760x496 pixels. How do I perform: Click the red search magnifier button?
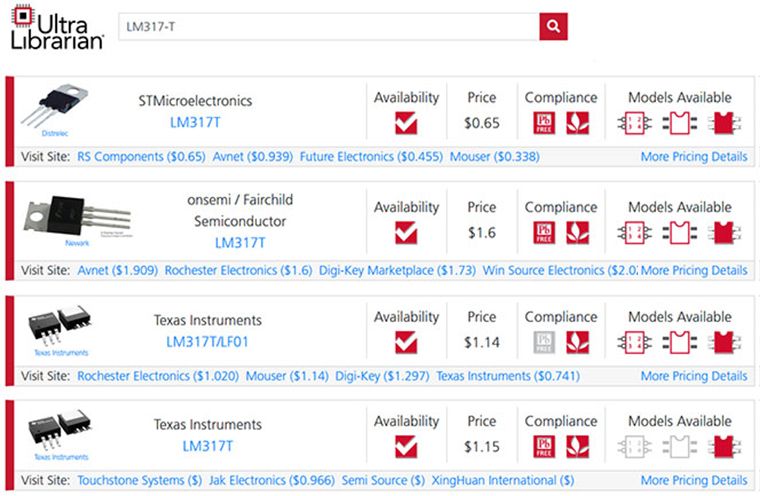click(553, 27)
